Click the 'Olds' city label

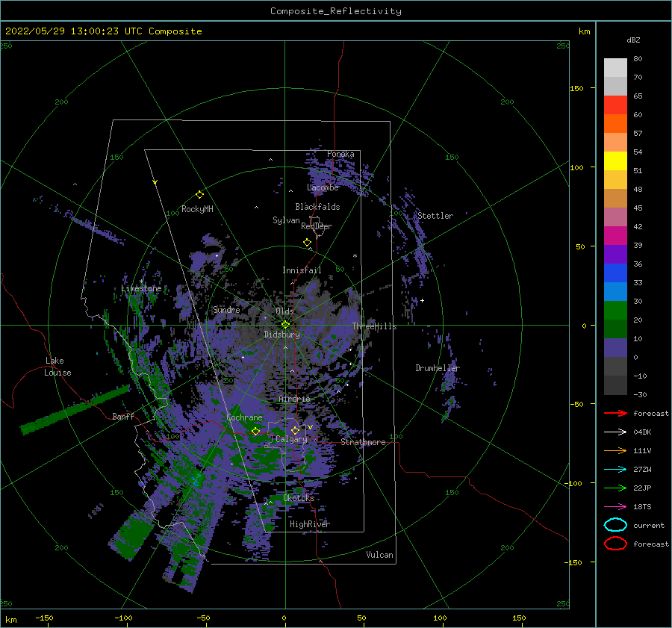284,311
